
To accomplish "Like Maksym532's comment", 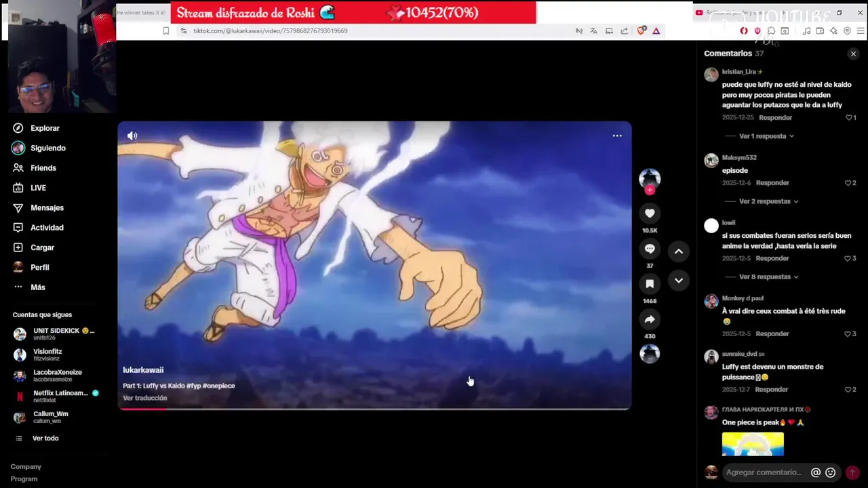I will point(848,183).
